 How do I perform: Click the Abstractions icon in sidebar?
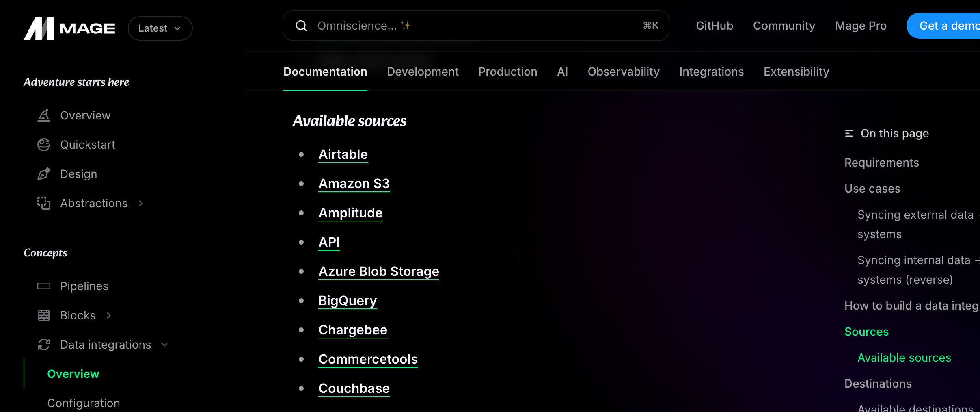(44, 203)
